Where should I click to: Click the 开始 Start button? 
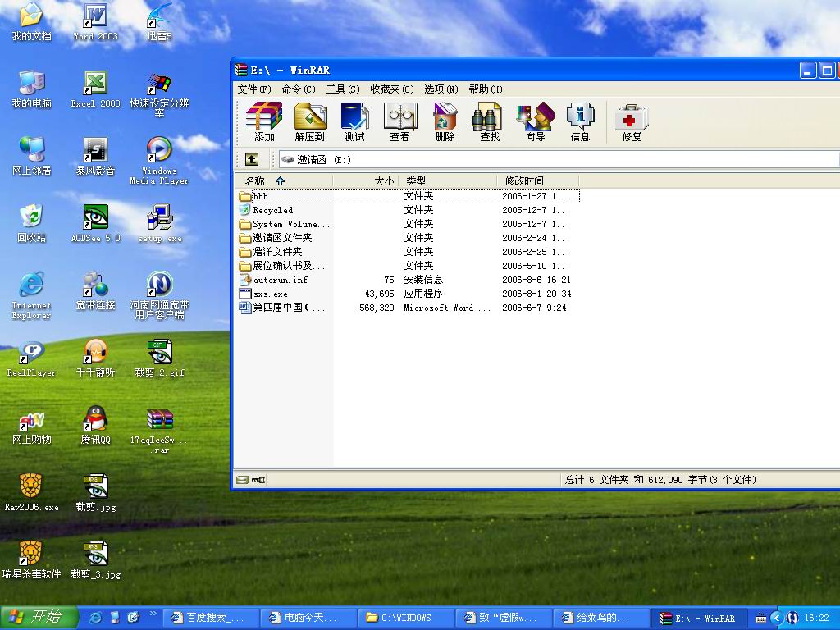click(39, 618)
